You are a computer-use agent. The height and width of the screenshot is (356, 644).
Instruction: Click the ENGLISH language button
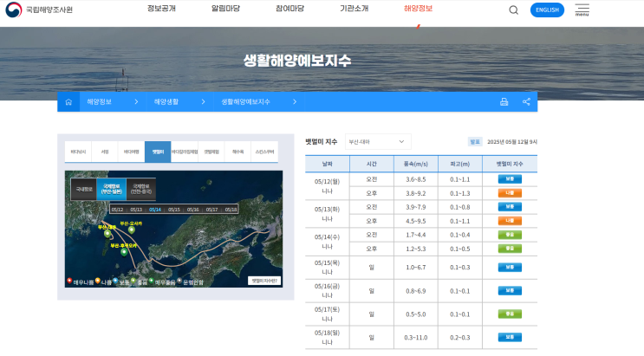tap(546, 10)
